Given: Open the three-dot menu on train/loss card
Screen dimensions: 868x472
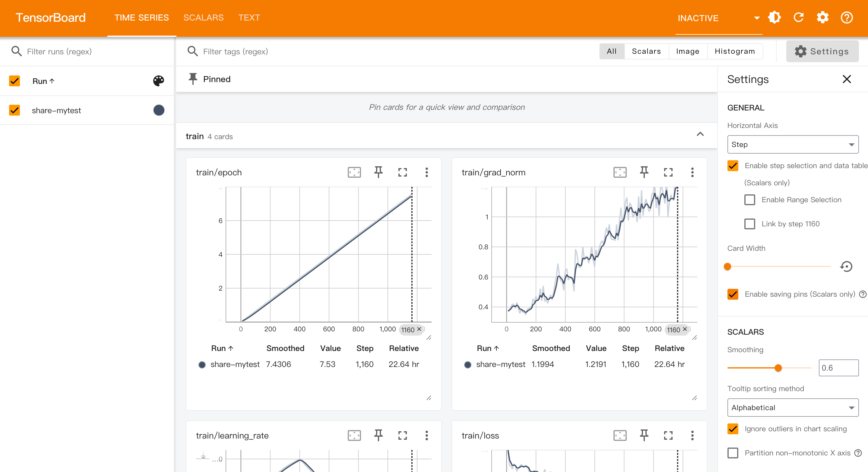Looking at the screenshot, I should click(x=692, y=435).
